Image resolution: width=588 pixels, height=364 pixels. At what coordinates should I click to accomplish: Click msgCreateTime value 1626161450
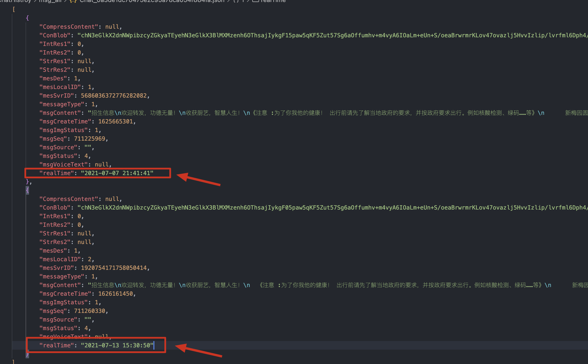(116, 294)
